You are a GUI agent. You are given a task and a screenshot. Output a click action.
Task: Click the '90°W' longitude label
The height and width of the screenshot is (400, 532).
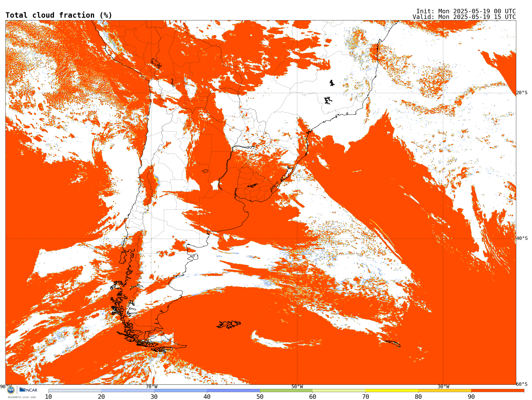pyautogui.click(x=6, y=387)
